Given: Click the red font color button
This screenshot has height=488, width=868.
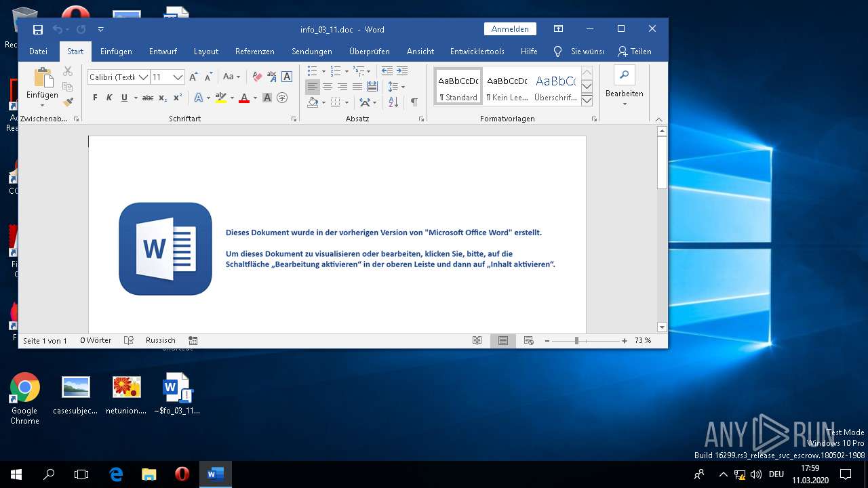Looking at the screenshot, I should 244,98.
